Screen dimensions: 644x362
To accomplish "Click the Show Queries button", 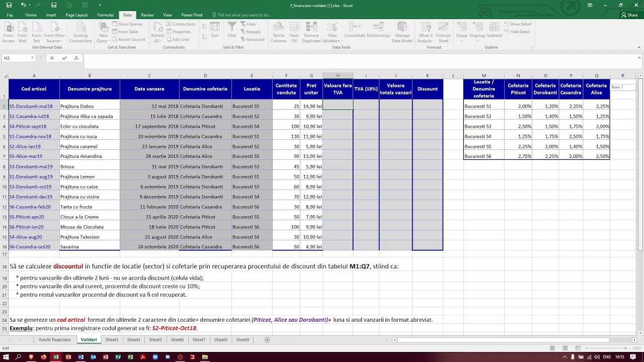I will (127, 24).
